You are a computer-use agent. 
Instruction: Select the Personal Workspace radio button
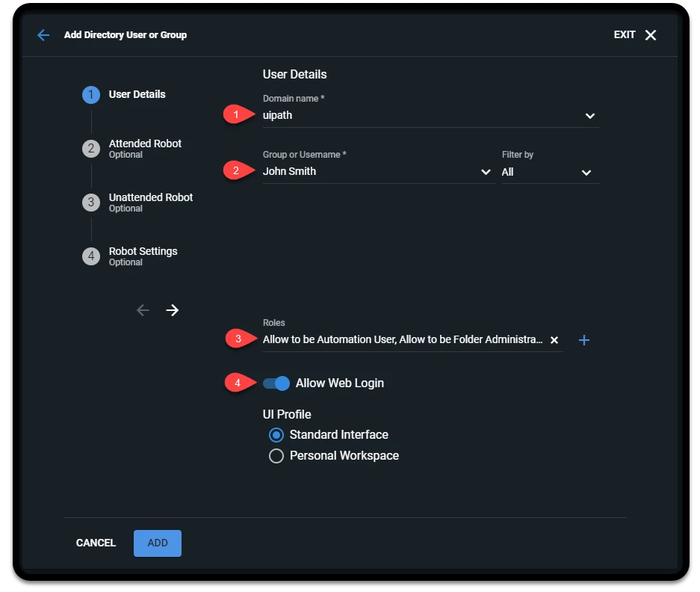tap(276, 456)
